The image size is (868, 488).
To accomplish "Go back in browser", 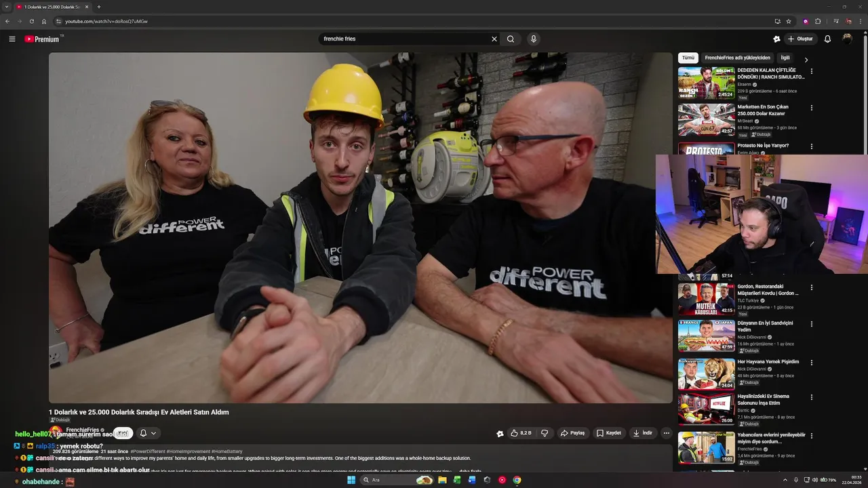I will click(x=7, y=22).
